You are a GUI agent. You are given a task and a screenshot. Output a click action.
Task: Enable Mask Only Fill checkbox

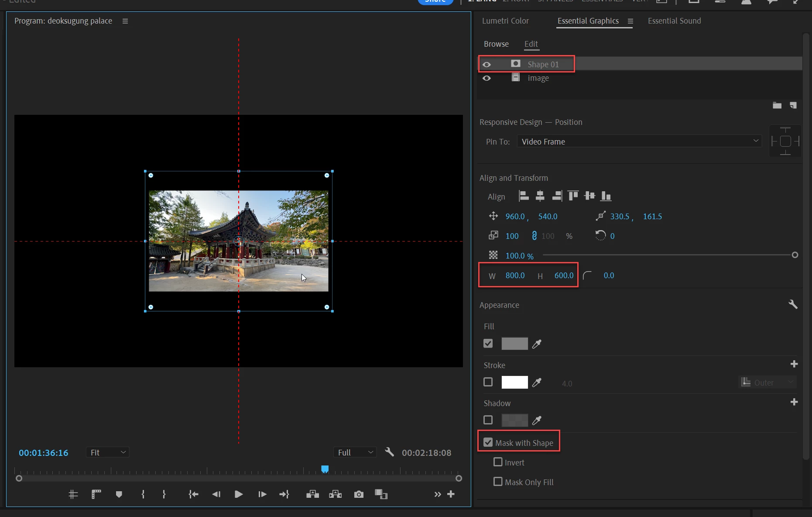[498, 482]
